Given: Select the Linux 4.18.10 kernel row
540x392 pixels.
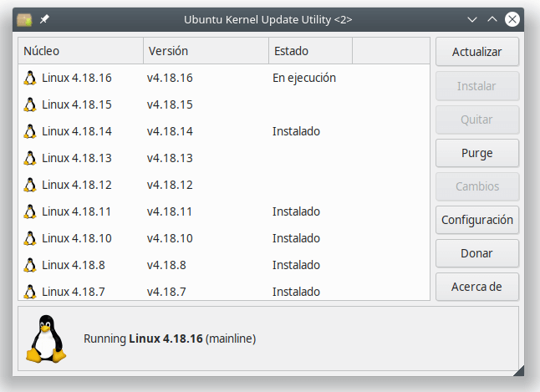Looking at the screenshot, I should [x=224, y=238].
